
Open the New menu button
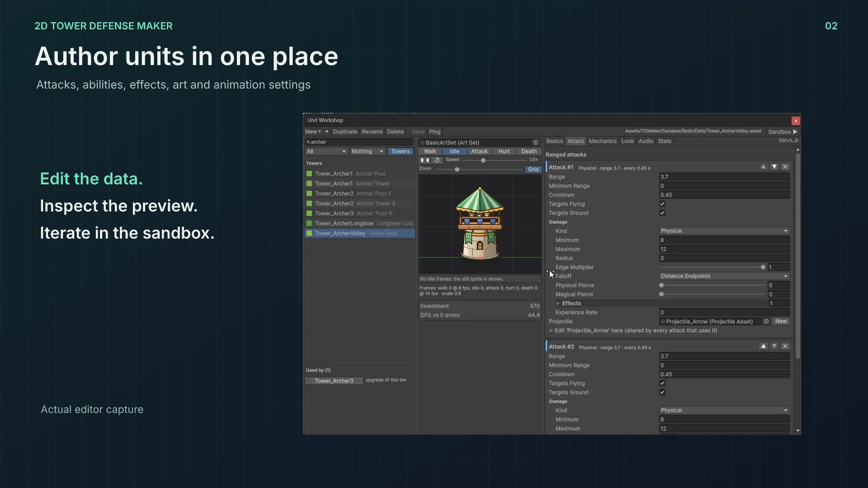(x=313, y=132)
